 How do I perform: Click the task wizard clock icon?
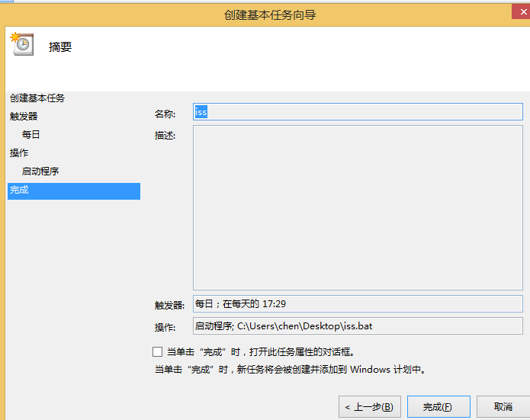click(22, 44)
